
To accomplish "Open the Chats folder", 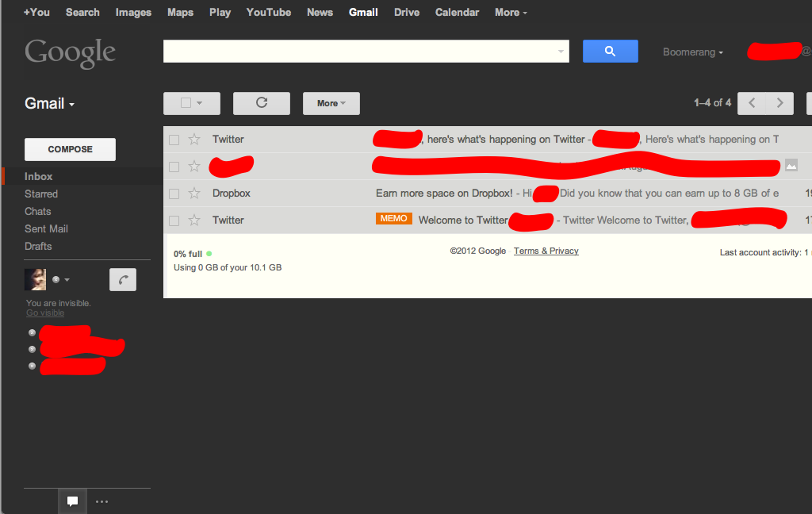I will [38, 212].
